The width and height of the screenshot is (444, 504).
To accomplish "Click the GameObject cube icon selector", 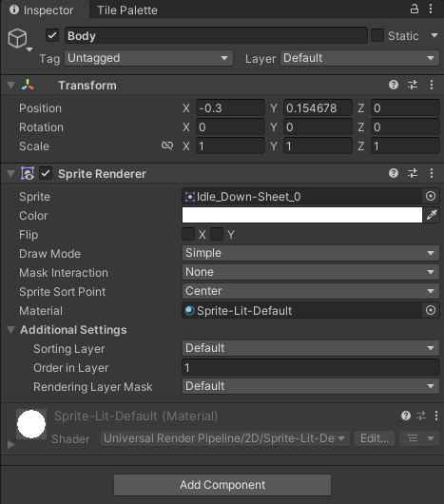I will [18, 38].
